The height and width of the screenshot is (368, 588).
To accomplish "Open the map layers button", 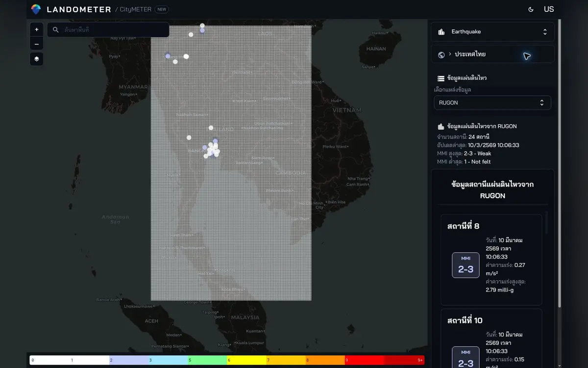I will [37, 59].
